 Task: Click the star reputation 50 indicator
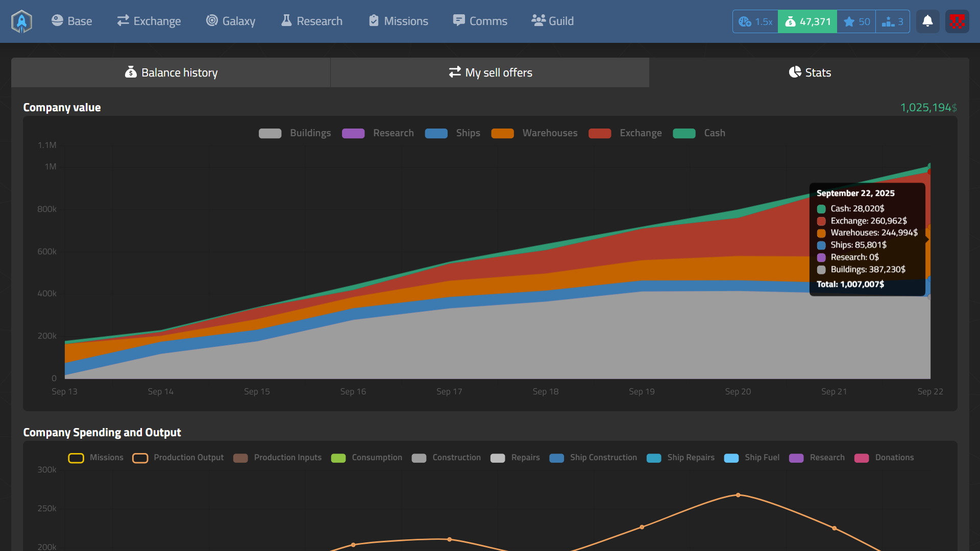tap(856, 21)
